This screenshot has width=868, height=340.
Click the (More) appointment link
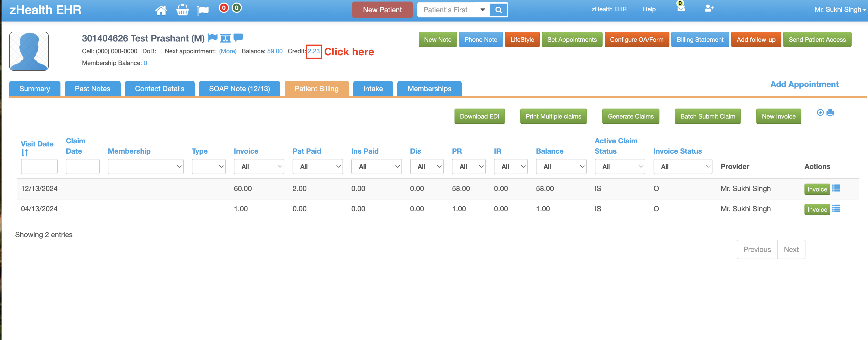(228, 51)
